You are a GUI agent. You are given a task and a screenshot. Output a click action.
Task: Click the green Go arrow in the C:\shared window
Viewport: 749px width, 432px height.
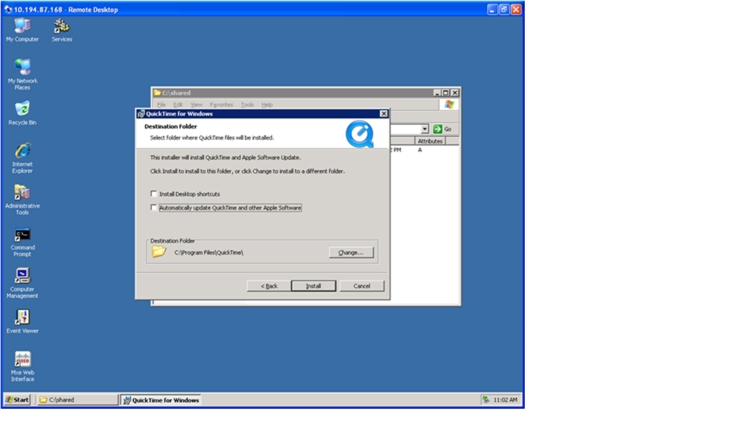437,129
